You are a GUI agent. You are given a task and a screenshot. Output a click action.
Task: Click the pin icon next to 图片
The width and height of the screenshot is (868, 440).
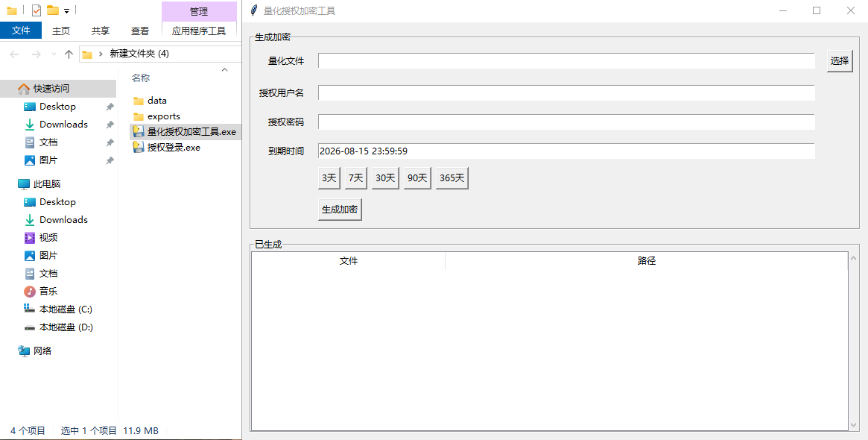coord(110,160)
